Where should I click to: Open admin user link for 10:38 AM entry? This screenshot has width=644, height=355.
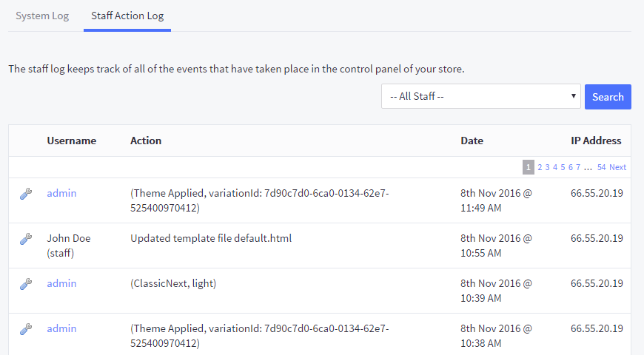pos(61,328)
